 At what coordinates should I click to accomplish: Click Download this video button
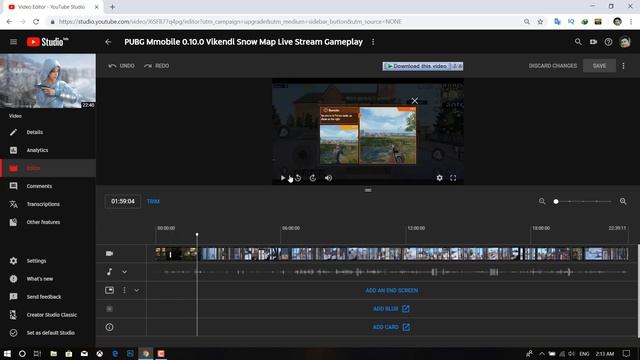click(x=423, y=66)
